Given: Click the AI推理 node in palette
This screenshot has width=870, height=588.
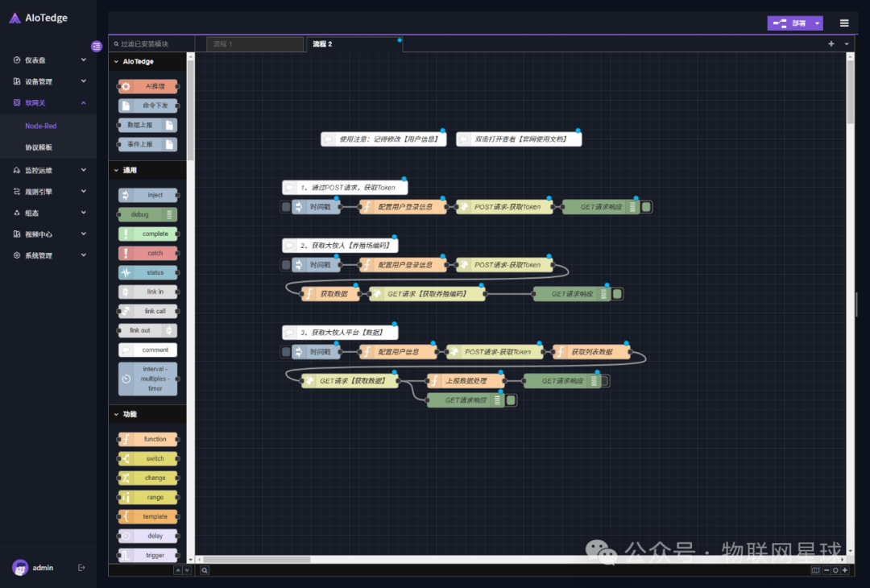Looking at the screenshot, I should pyautogui.click(x=148, y=86).
